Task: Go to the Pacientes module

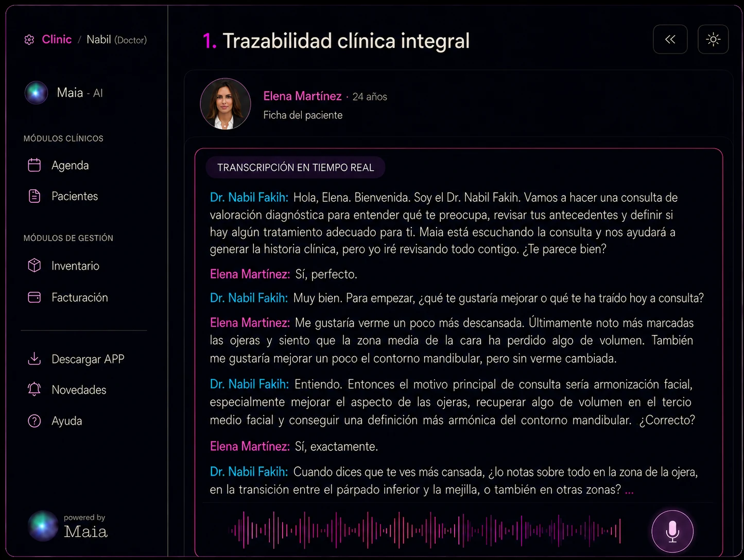Action: click(x=75, y=196)
